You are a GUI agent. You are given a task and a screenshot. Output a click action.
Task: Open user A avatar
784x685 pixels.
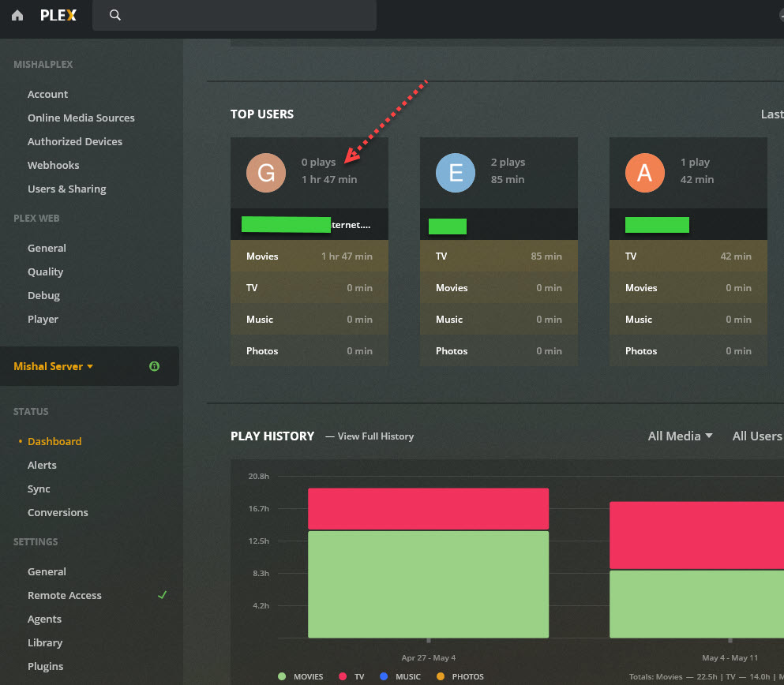click(644, 173)
